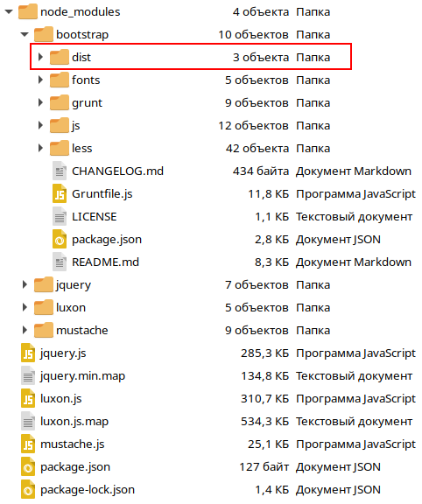This screenshot has width=422, height=504.
Task: Click the luxon folder icon
Action: pyautogui.click(x=44, y=307)
